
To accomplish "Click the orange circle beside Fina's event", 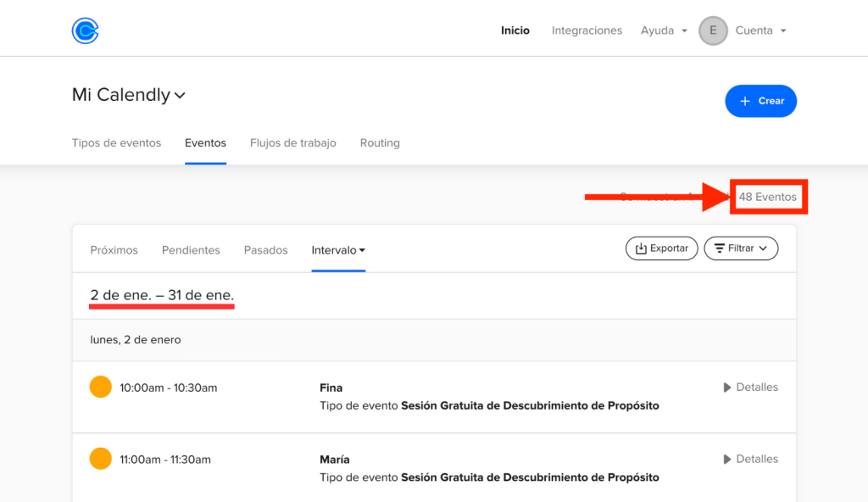I will (101, 388).
